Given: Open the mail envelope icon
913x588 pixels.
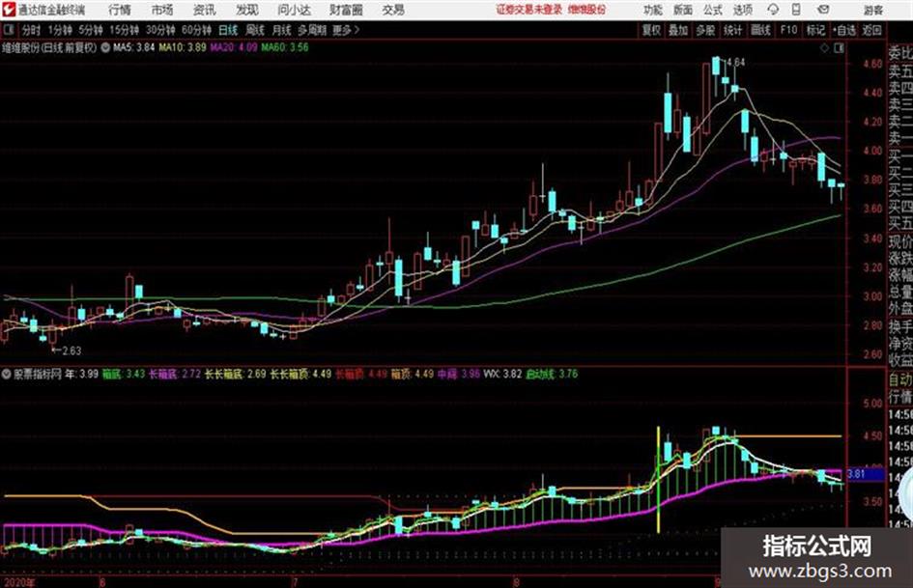Looking at the screenshot, I should (823, 10).
